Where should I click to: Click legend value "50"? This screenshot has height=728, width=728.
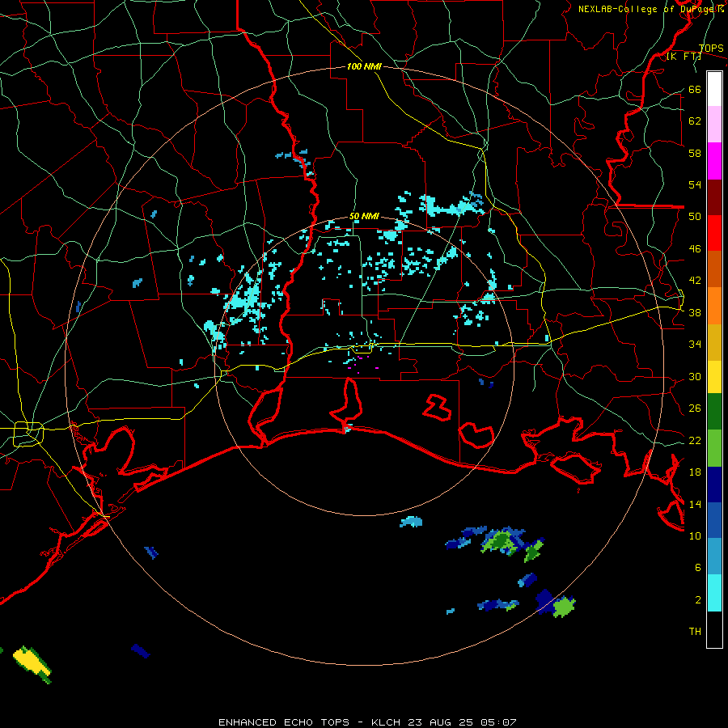point(695,216)
